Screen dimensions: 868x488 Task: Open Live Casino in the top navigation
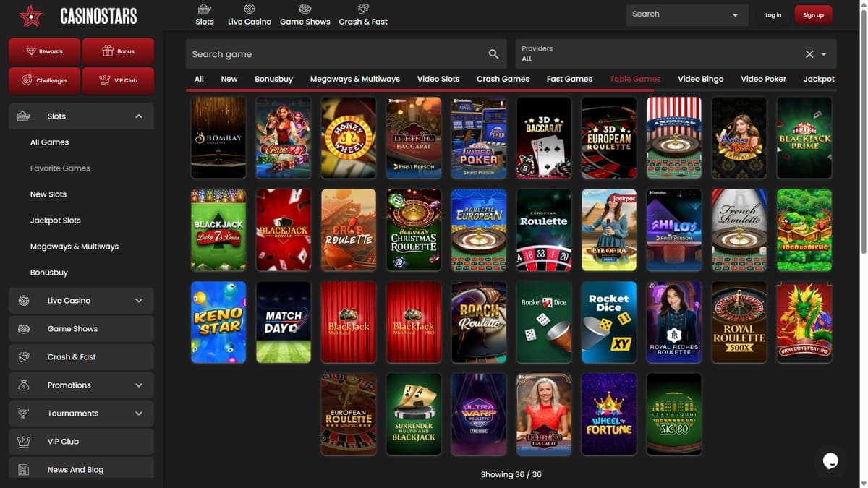(250, 14)
